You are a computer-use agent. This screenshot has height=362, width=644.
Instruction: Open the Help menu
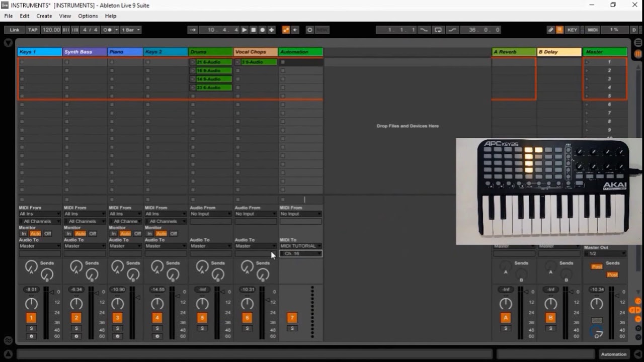pyautogui.click(x=111, y=16)
